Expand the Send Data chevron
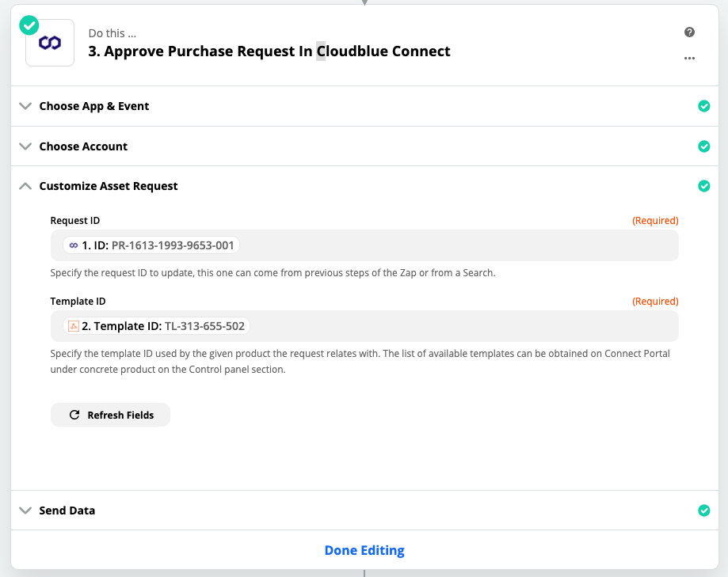The height and width of the screenshot is (577, 728). point(25,511)
